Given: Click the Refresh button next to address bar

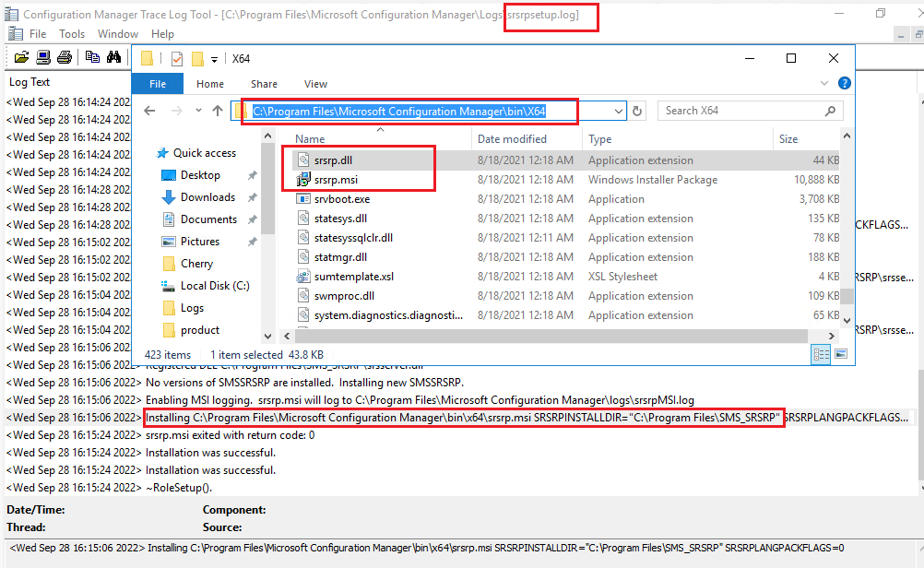Looking at the screenshot, I should point(637,111).
